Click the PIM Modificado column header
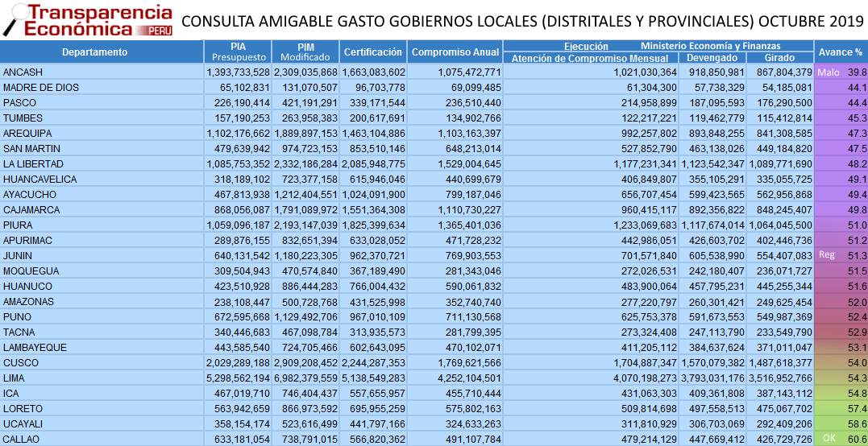Image resolution: width=868 pixels, height=446 pixels. (305, 52)
